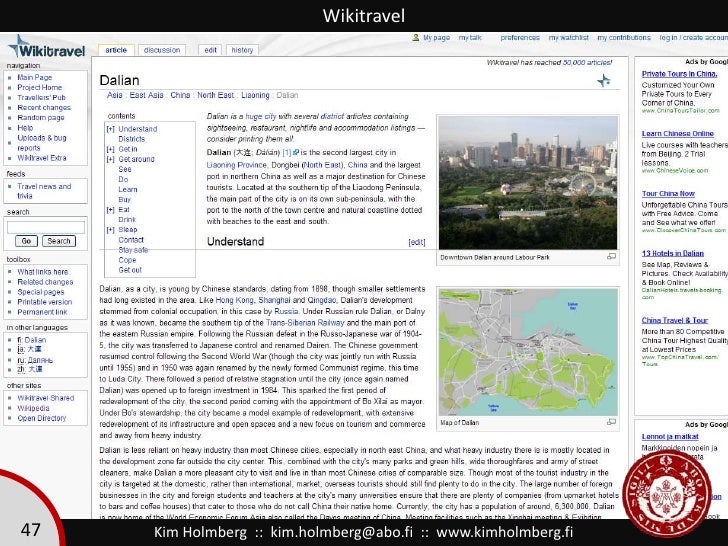Open the discussion tab
728x546 pixels.
point(162,50)
